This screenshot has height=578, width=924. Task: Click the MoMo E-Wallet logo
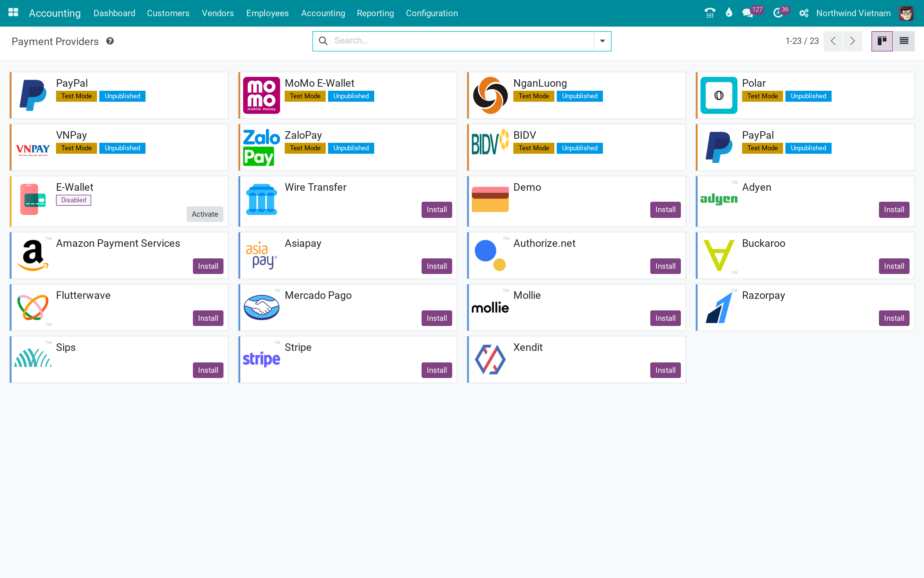[x=262, y=95]
